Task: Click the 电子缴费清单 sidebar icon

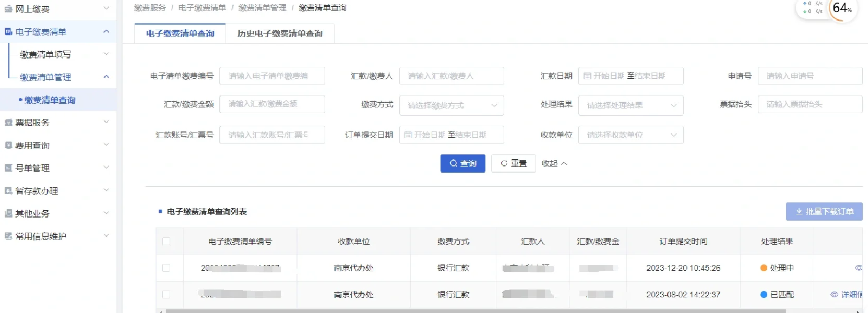Action: (8, 32)
